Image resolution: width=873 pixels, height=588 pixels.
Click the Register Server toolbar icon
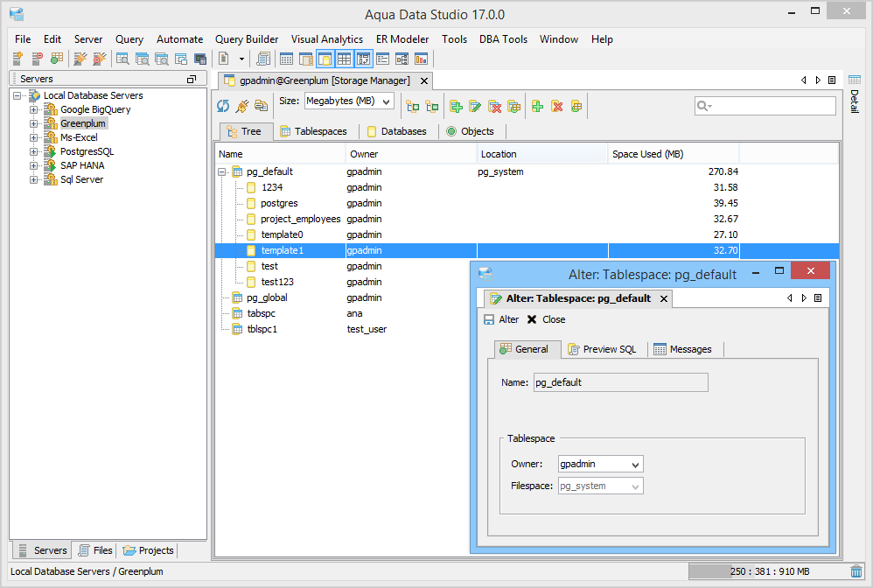(17, 59)
